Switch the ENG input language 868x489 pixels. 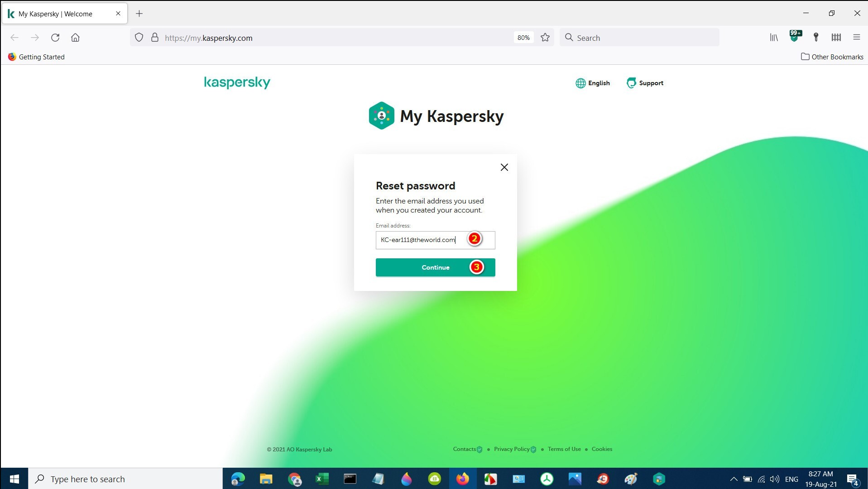[791, 479]
